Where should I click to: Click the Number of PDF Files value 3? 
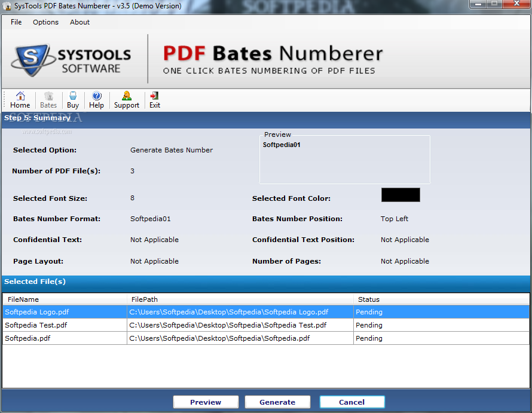point(132,171)
